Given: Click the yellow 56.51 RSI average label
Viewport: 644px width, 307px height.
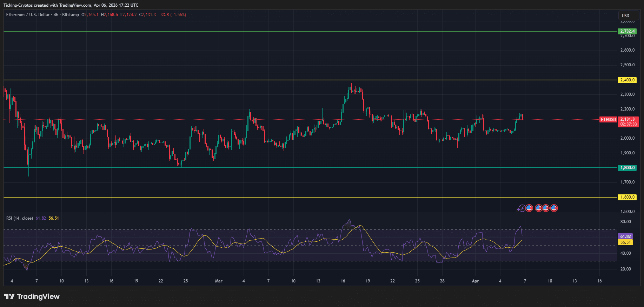Looking at the screenshot, I should 625,242.
